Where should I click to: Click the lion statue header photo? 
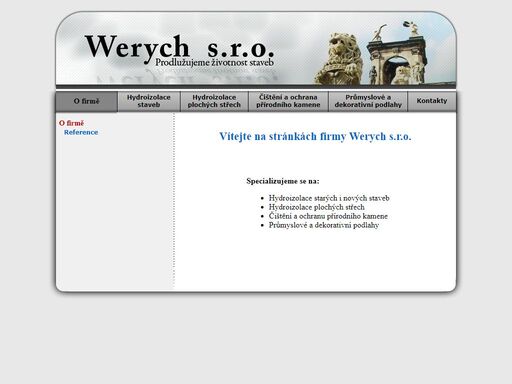tap(339, 59)
